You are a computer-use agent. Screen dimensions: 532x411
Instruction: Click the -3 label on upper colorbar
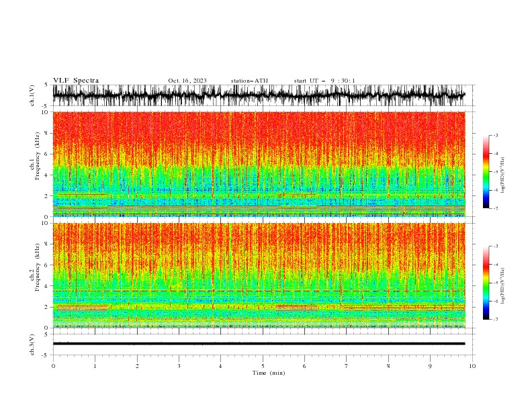point(495,135)
